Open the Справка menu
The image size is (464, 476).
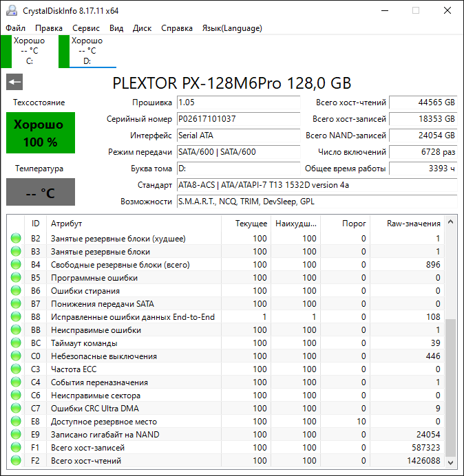pos(177,28)
